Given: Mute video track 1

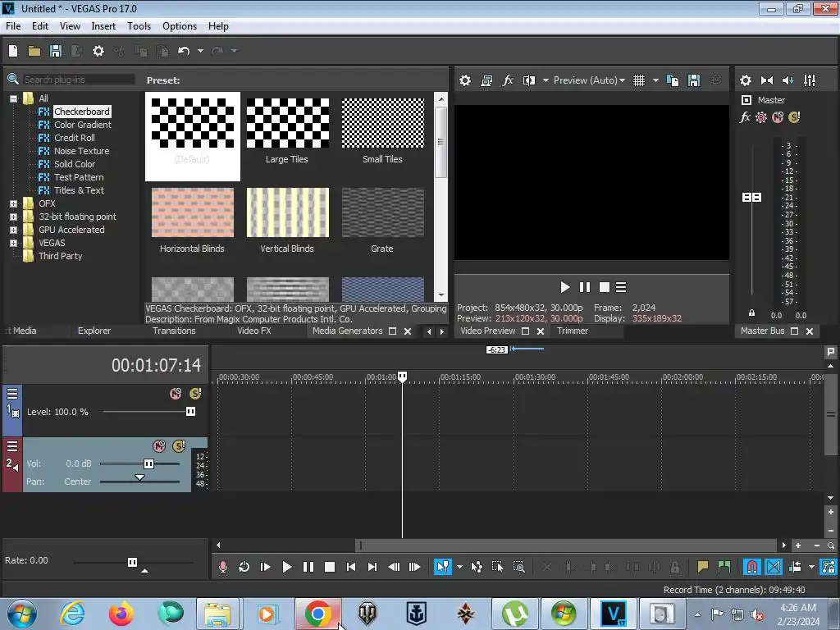Looking at the screenshot, I should 176,394.
